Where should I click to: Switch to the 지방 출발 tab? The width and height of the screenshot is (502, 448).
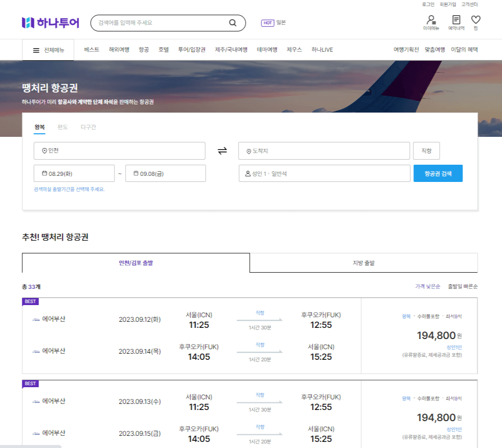point(363,263)
